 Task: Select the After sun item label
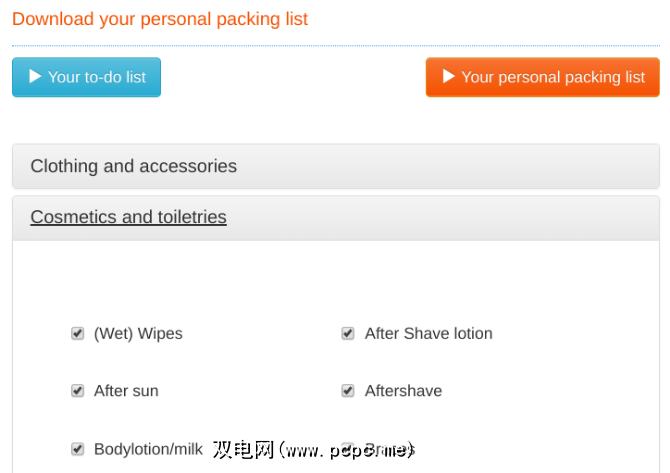tap(126, 391)
